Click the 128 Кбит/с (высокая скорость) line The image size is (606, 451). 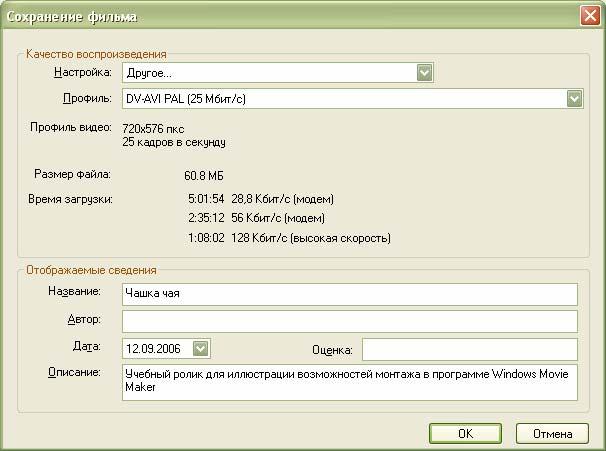pos(311,238)
